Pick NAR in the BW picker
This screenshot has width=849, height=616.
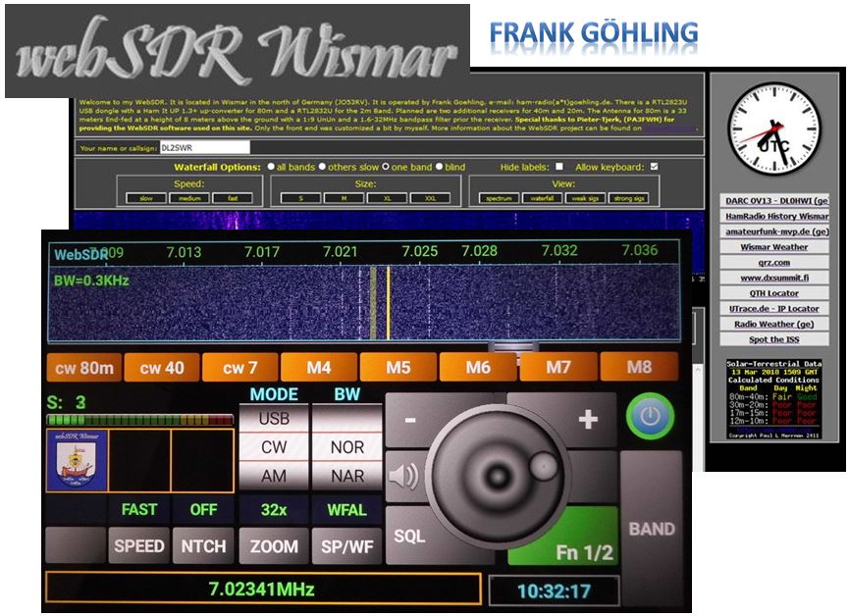click(x=346, y=476)
